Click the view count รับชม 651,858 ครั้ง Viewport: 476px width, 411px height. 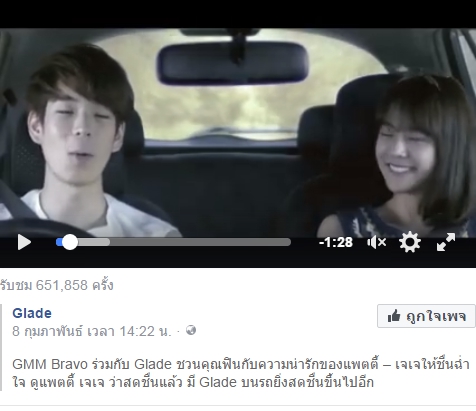click(x=57, y=285)
